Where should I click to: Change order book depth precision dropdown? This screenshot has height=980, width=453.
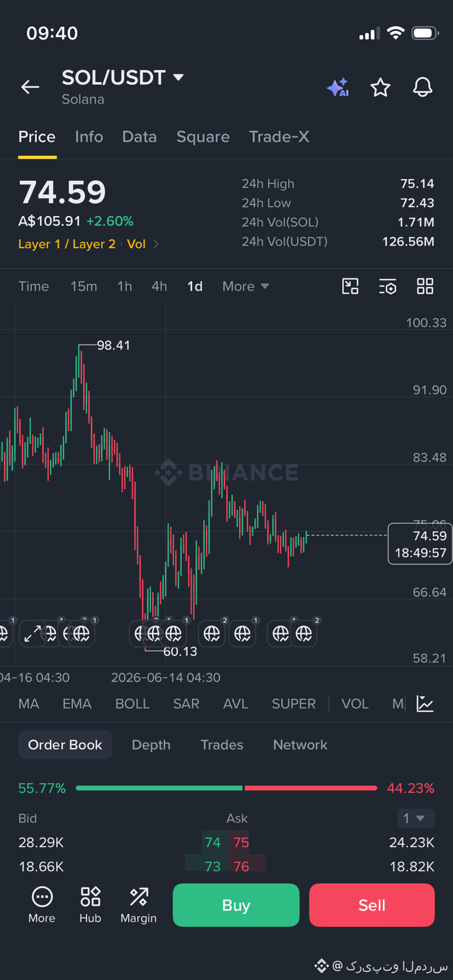point(416,818)
